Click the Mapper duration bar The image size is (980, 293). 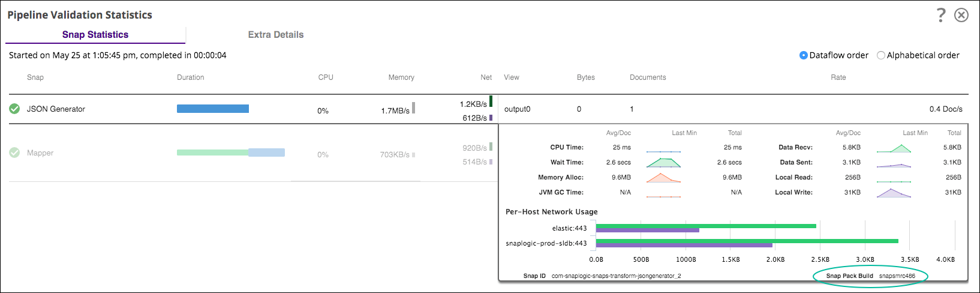tap(230, 153)
